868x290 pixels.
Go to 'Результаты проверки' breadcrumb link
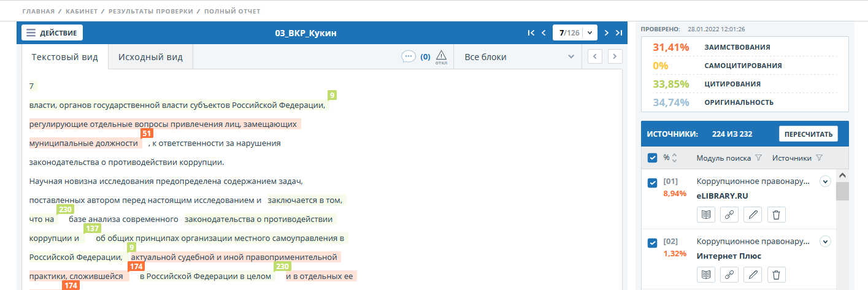pos(152,11)
